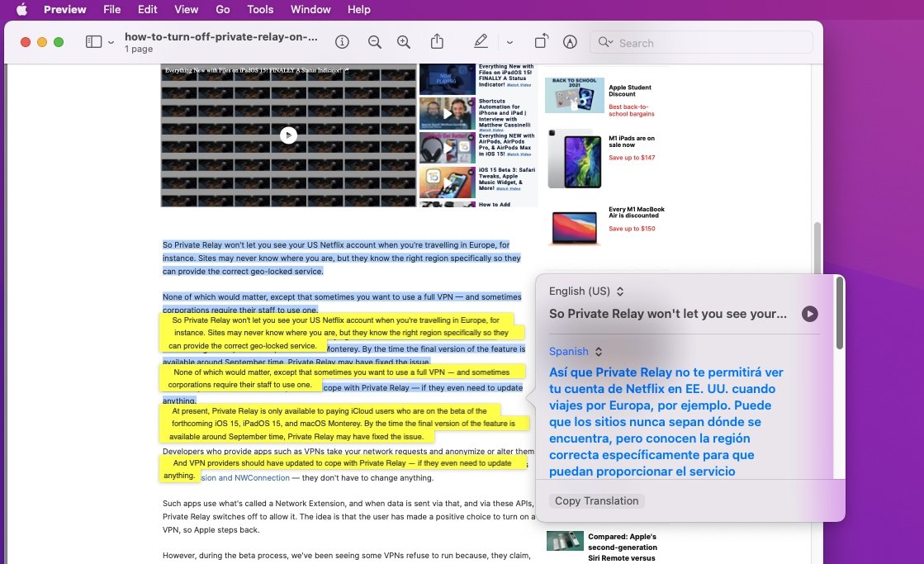Rotate the page
Viewport: 924px width, 564px height.
coord(541,41)
